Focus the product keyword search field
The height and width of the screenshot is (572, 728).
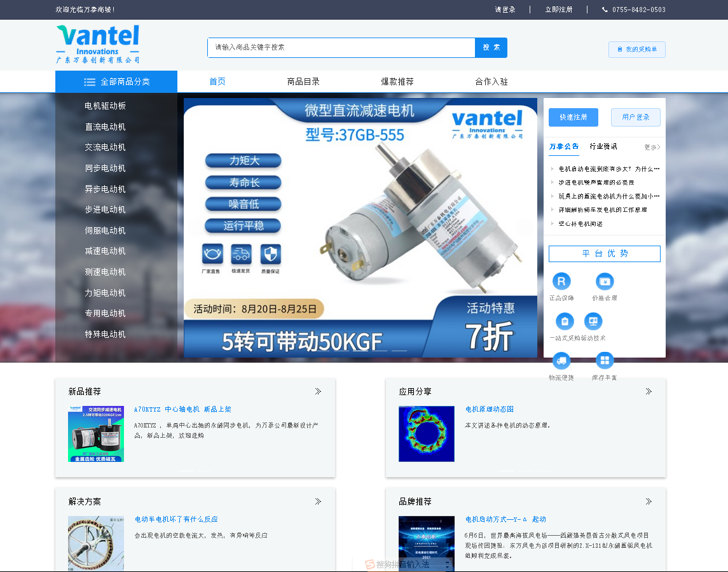[341, 47]
